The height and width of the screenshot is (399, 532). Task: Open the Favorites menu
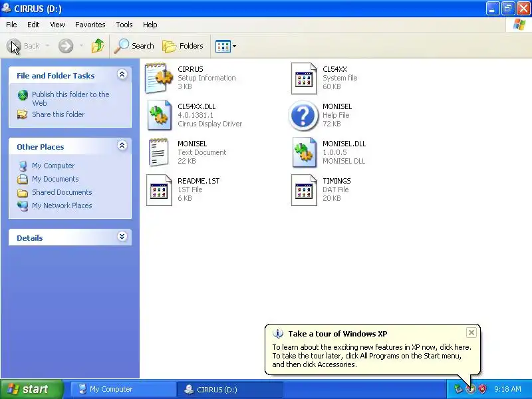click(x=90, y=25)
